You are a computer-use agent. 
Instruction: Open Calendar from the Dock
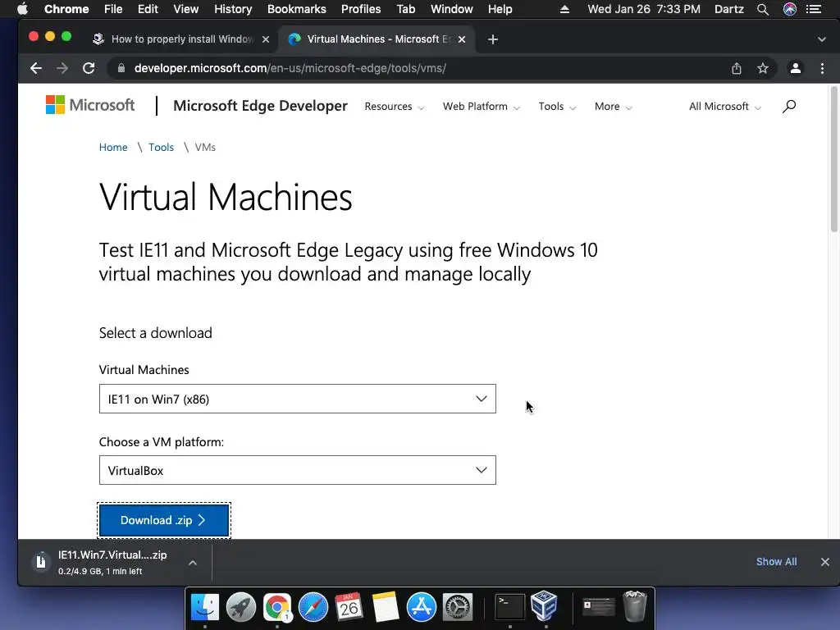pyautogui.click(x=349, y=607)
